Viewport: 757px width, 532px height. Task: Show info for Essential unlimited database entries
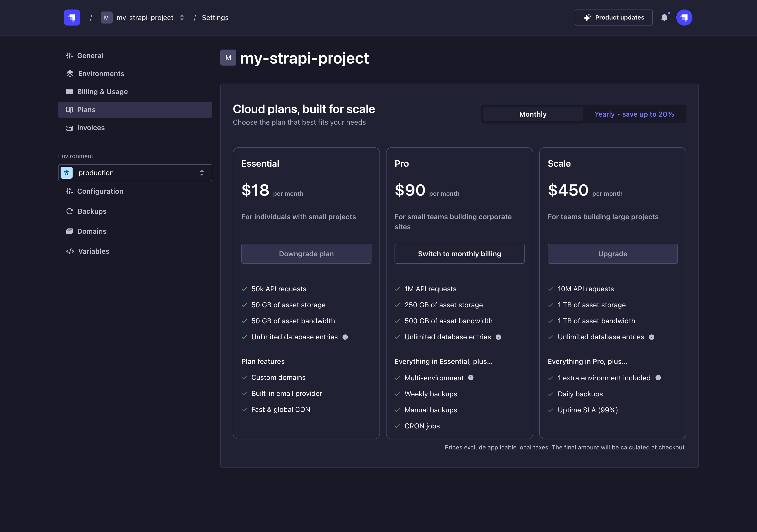(x=345, y=337)
